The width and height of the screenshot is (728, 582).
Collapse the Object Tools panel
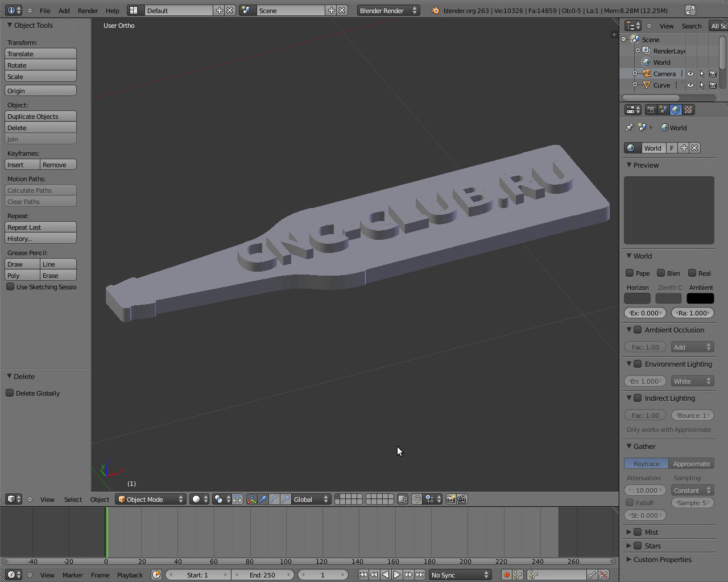[10, 25]
